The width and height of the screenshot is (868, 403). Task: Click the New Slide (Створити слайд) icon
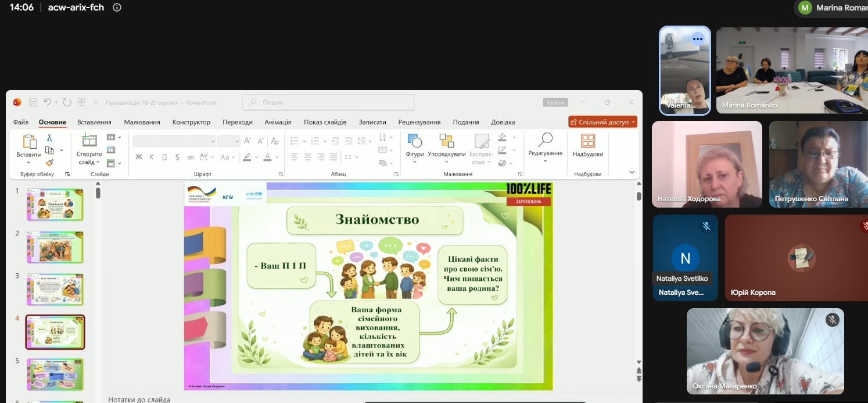(x=89, y=141)
